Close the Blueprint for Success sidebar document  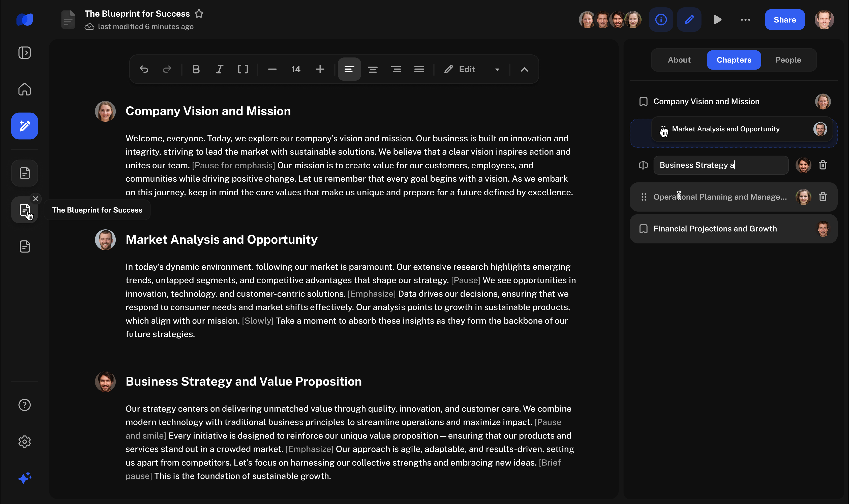[36, 199]
